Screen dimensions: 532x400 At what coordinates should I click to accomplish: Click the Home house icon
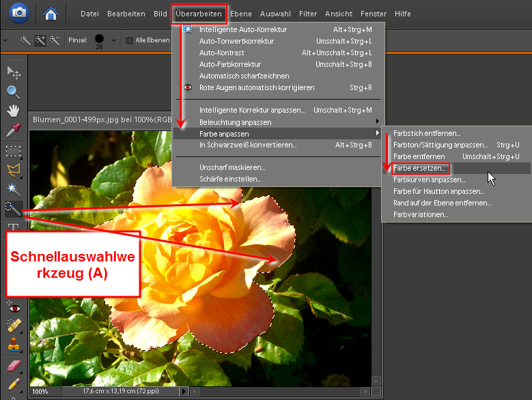(51, 13)
